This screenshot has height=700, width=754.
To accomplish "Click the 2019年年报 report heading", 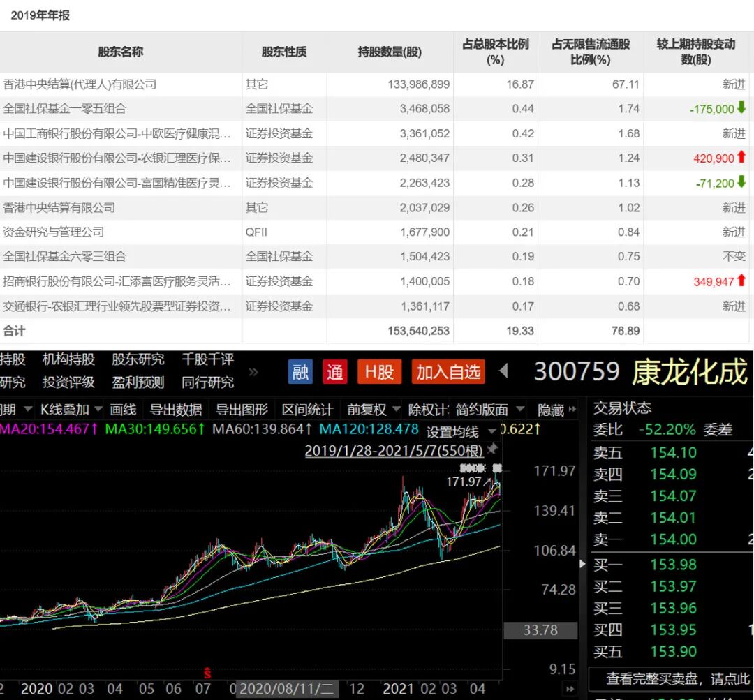I will [x=40, y=15].
